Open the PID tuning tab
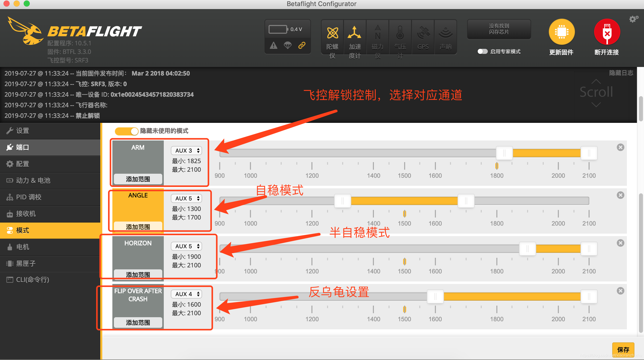The image size is (644, 360). pyautogui.click(x=50, y=197)
